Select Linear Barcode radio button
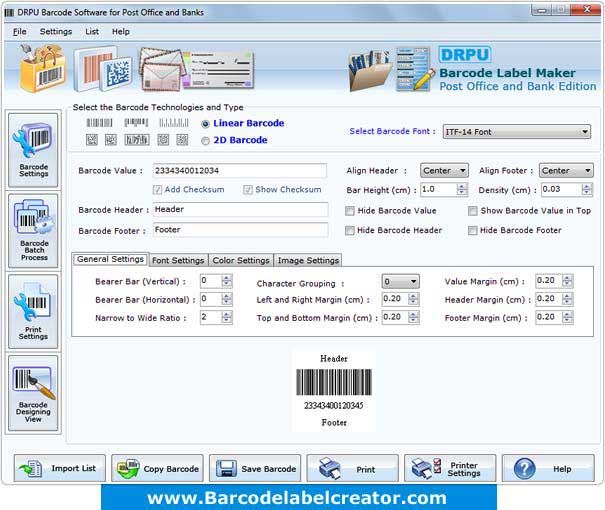Screen dimensions: 605x510 tap(206, 124)
